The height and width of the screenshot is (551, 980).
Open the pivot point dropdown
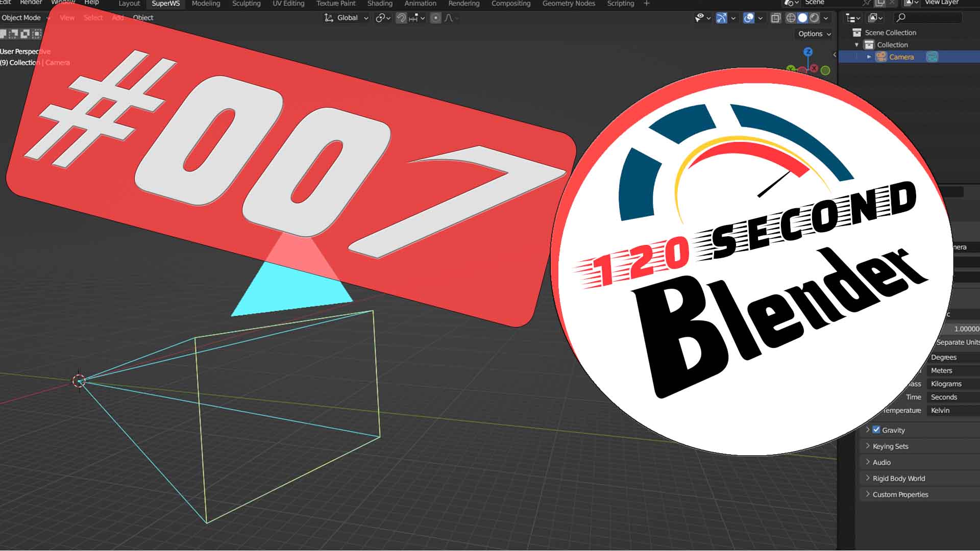pos(383,18)
